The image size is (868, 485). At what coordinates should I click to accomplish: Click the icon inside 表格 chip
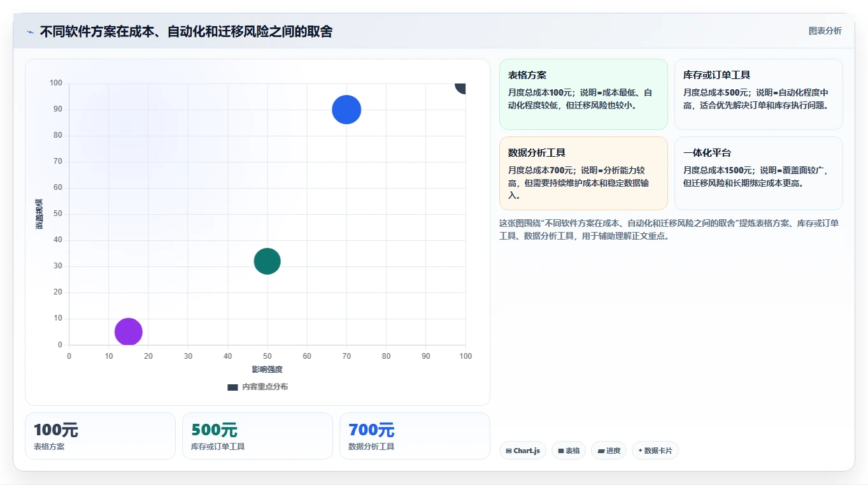point(561,451)
